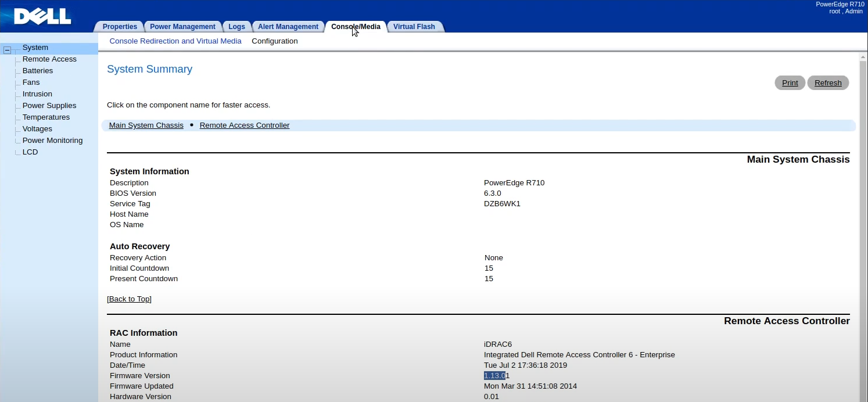The width and height of the screenshot is (868, 402).
Task: Open Console Redirection and Virtual Media subtab
Action: pos(175,41)
